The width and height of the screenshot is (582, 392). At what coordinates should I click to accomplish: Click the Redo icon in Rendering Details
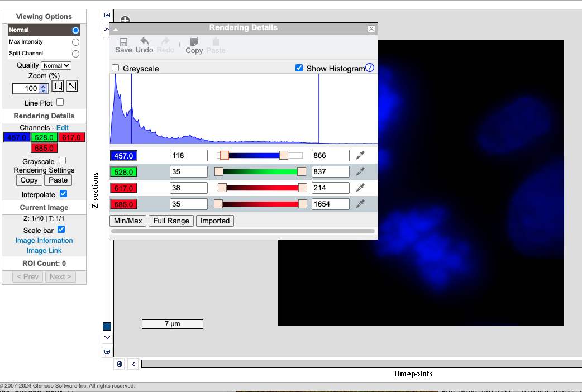(x=165, y=46)
